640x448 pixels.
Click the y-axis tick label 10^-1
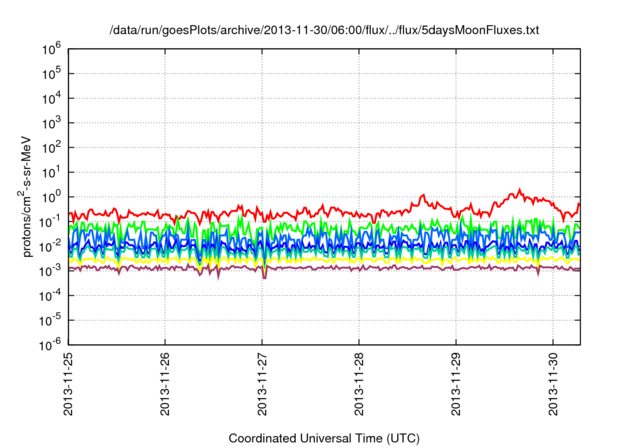(x=50, y=222)
